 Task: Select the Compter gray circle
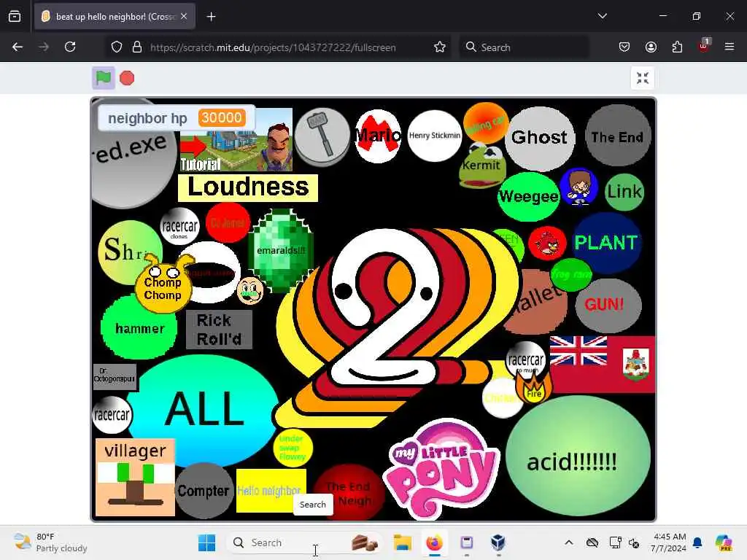point(204,491)
